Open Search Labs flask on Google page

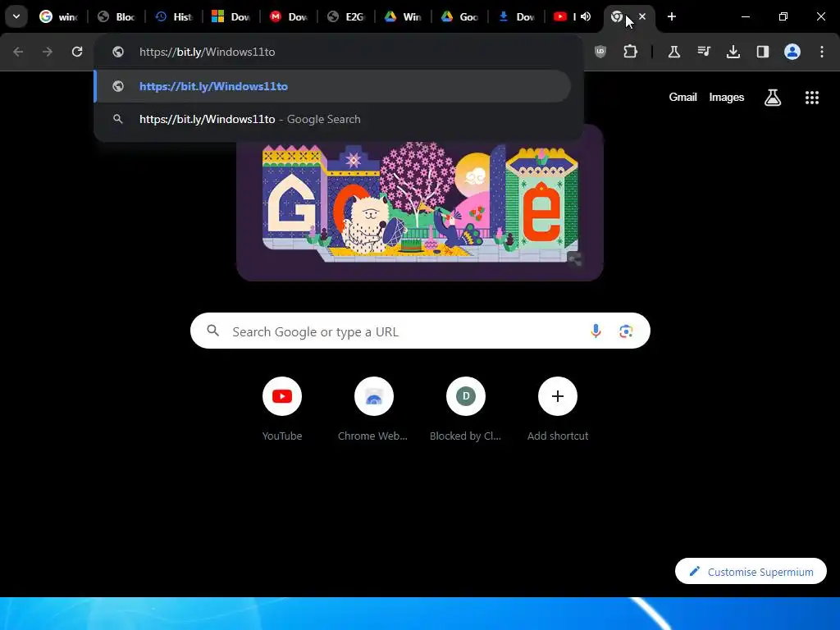pyautogui.click(x=773, y=98)
